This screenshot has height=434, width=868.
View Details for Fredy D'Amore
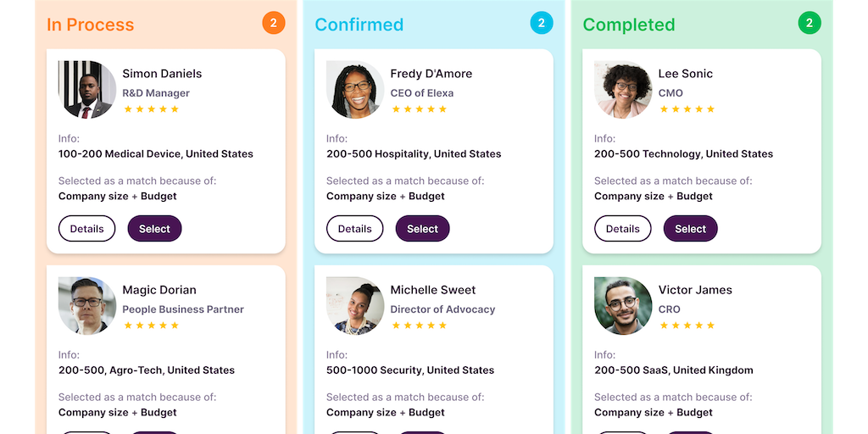pos(354,229)
